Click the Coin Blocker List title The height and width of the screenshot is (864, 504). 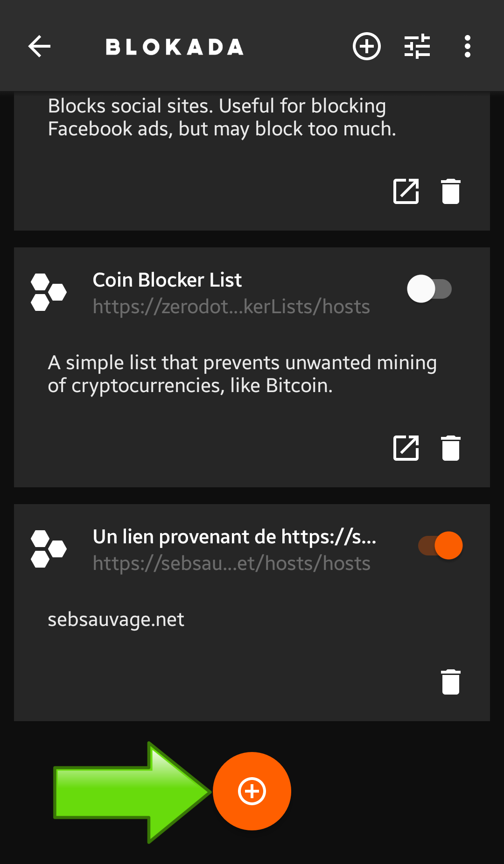167,280
